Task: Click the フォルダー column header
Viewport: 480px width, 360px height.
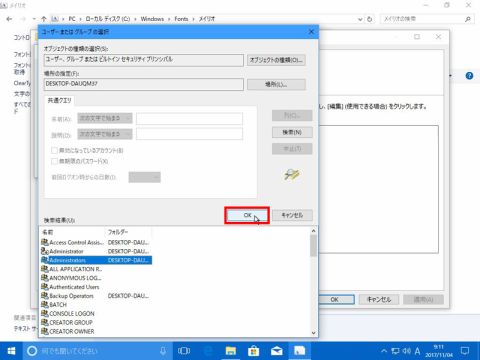Action: 128,232
